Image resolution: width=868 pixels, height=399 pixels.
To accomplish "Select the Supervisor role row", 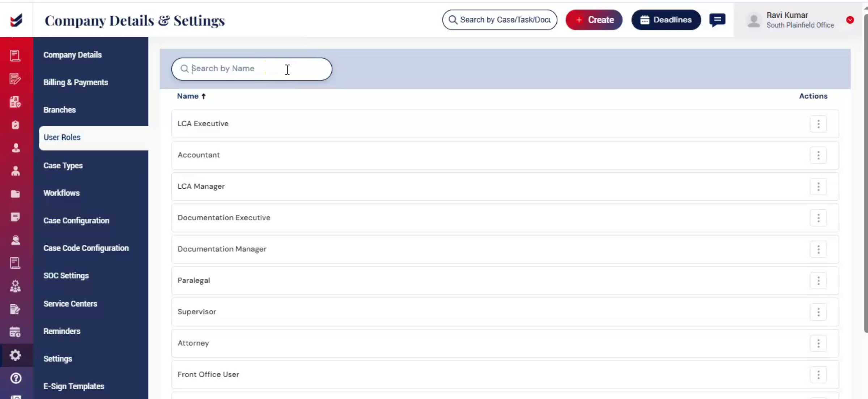I will click(505, 312).
